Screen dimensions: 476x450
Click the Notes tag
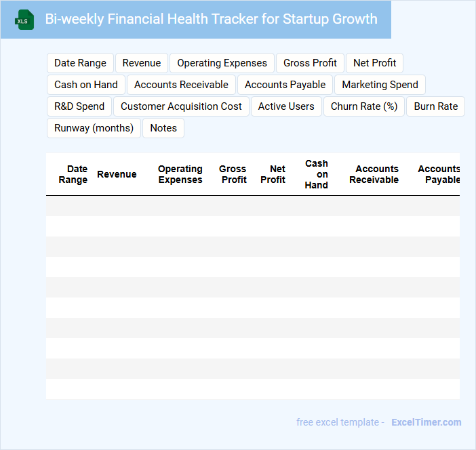tap(163, 128)
